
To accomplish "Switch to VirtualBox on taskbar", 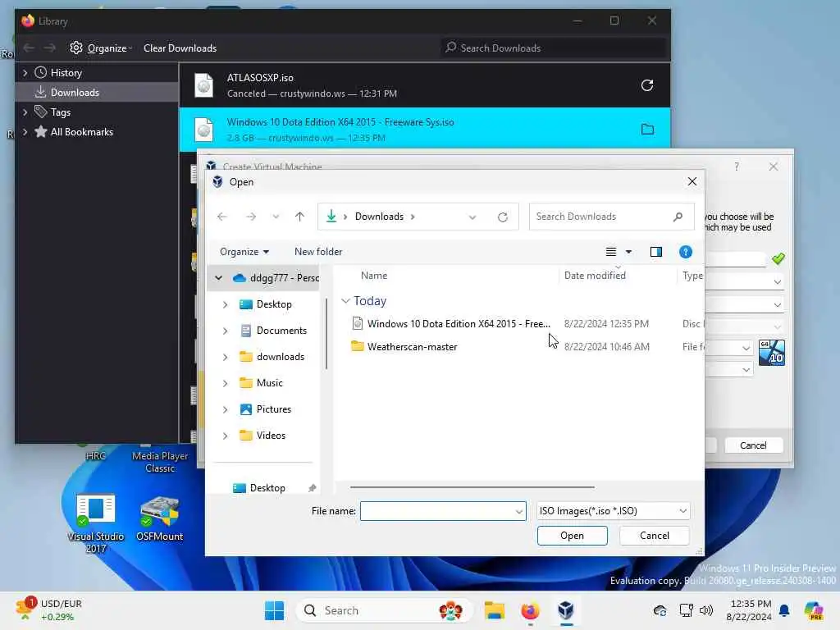I will (566, 610).
